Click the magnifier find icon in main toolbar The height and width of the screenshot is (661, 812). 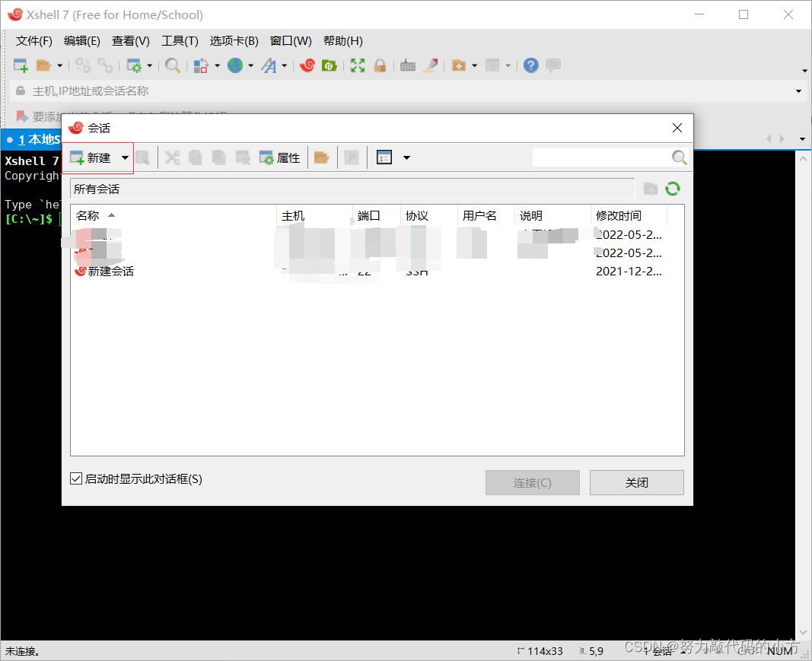[173, 65]
